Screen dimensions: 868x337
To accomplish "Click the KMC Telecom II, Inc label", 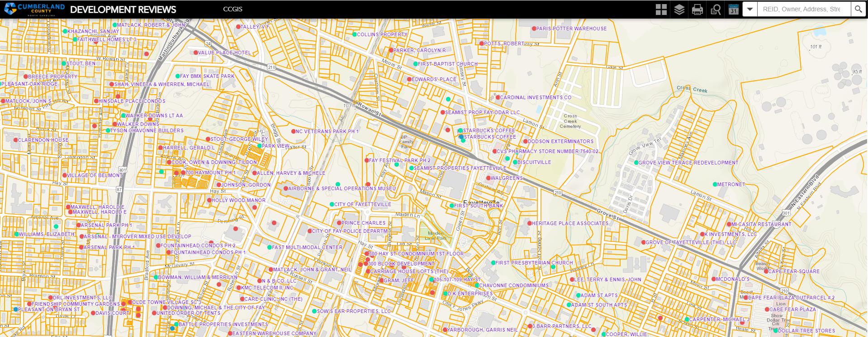I will (x=267, y=288).
